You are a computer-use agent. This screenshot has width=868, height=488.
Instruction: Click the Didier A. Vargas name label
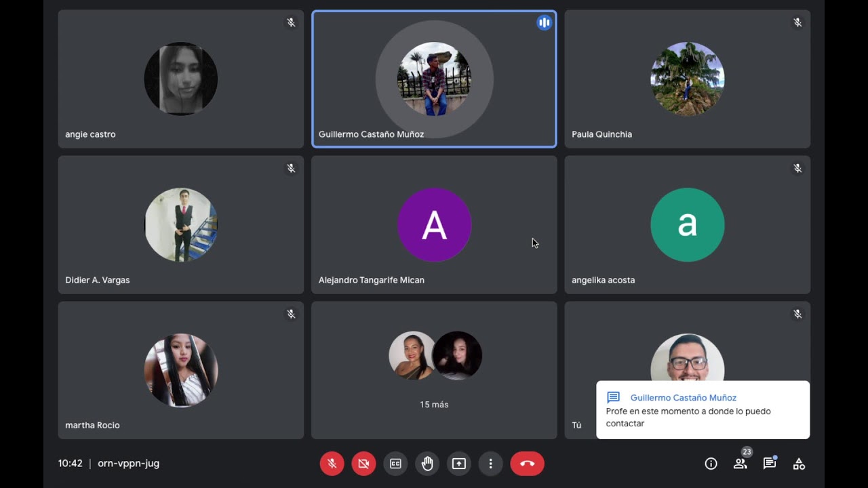[98, 280]
